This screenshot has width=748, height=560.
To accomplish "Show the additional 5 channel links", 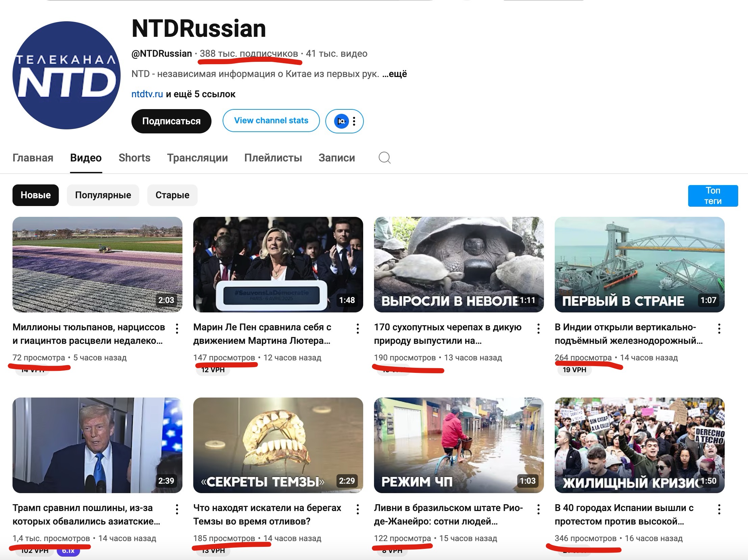I will coord(201,94).
